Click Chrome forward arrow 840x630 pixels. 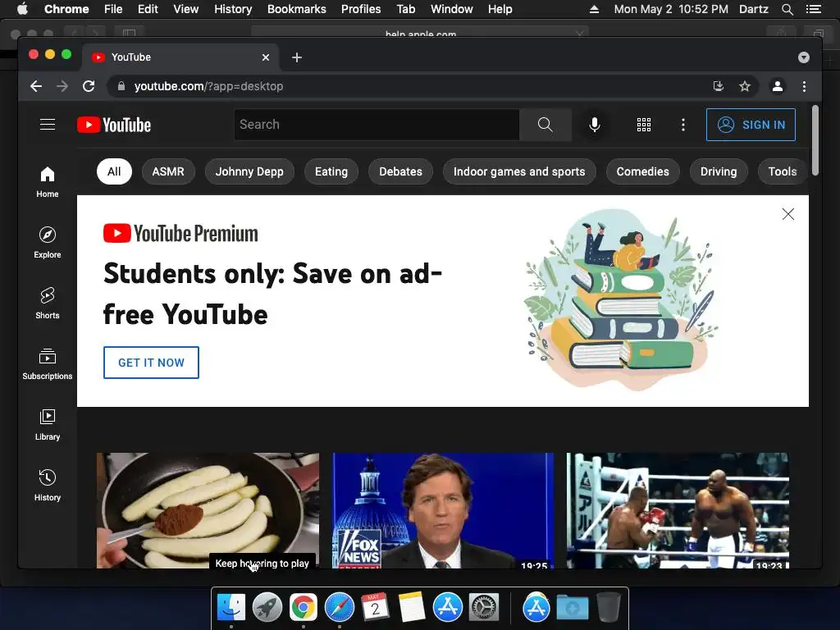62,86
